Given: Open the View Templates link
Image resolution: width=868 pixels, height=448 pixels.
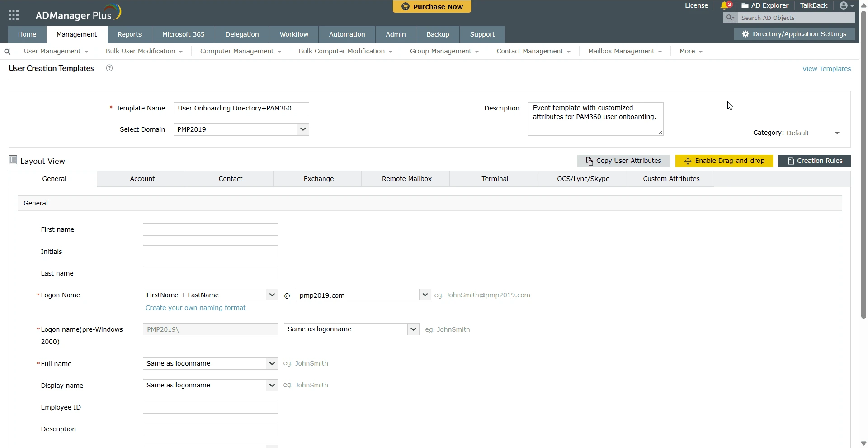Looking at the screenshot, I should [826, 68].
